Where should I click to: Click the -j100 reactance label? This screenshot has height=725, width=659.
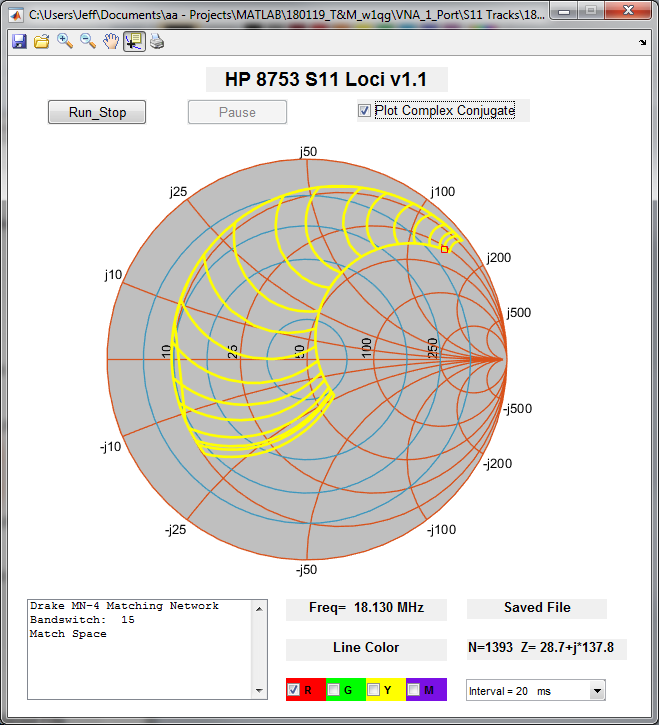(442, 529)
